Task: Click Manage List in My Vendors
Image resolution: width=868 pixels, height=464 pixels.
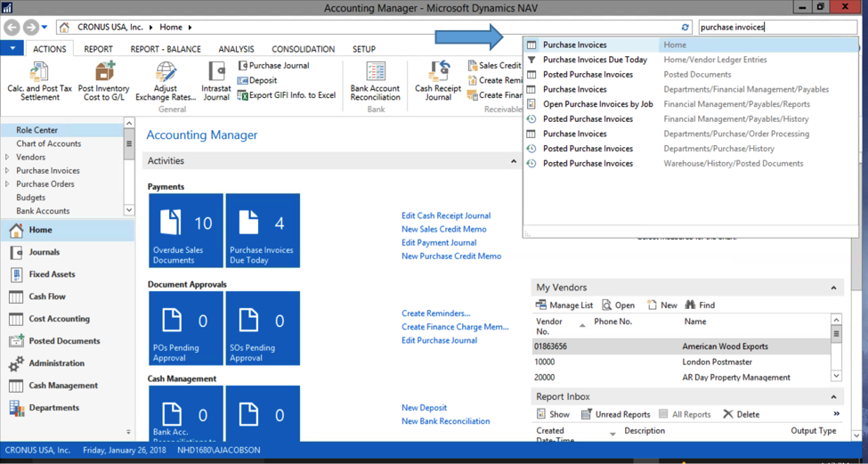Action: (x=564, y=305)
